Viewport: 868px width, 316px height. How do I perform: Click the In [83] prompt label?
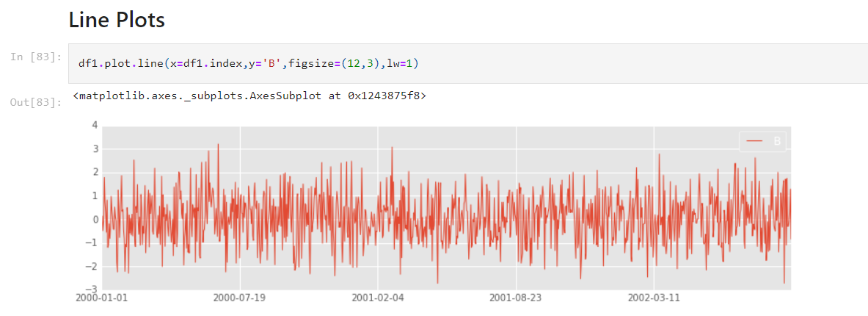coord(36,57)
